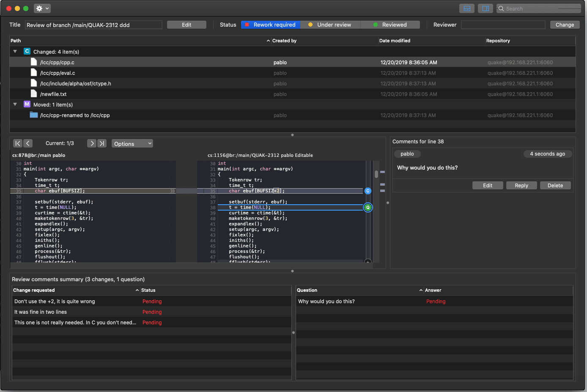This screenshot has width=587, height=392.
Task: Click the next change arrow icon
Action: (92, 143)
